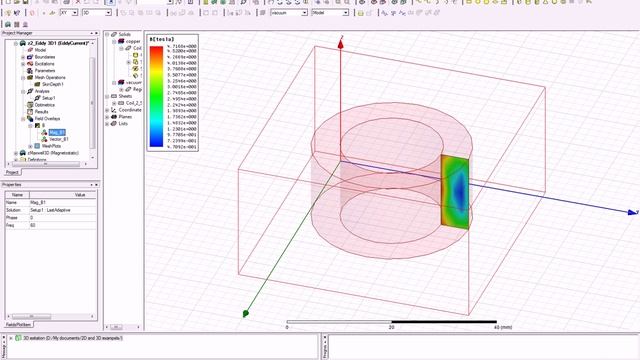Collapse the Solids node in model tree

[107, 35]
